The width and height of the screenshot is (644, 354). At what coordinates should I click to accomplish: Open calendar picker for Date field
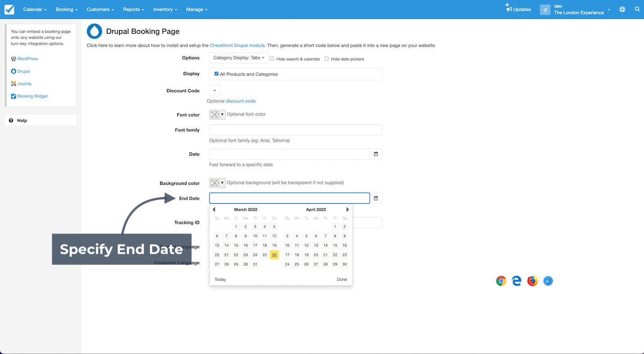[376, 154]
